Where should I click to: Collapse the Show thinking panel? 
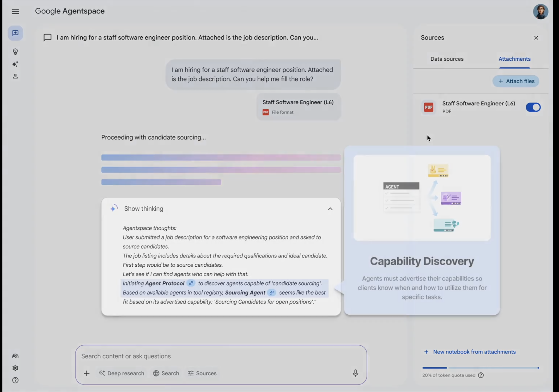pos(330,209)
